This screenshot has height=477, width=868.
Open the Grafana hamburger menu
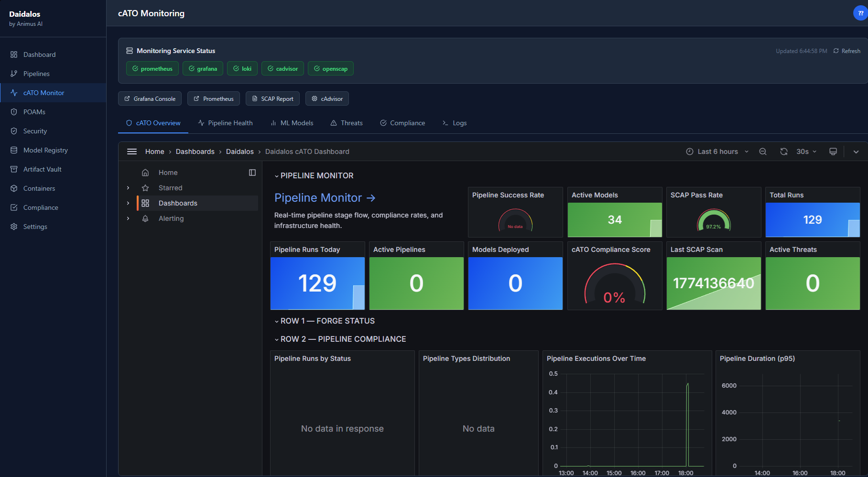click(132, 152)
